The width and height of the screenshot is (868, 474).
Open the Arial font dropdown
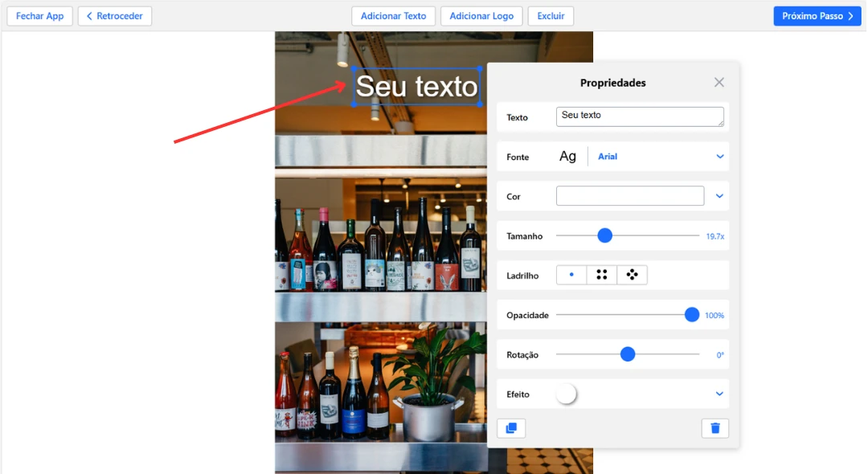(x=659, y=156)
